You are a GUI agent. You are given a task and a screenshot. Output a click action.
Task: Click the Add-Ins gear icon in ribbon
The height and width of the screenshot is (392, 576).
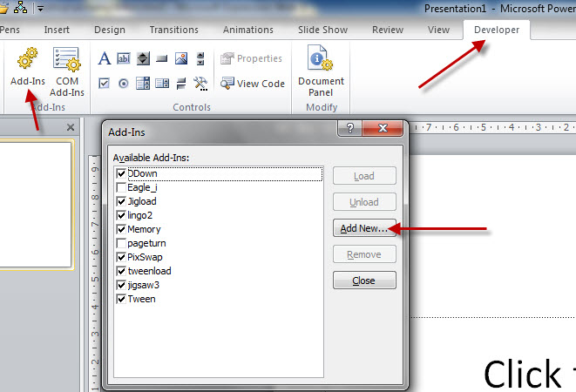click(27, 60)
